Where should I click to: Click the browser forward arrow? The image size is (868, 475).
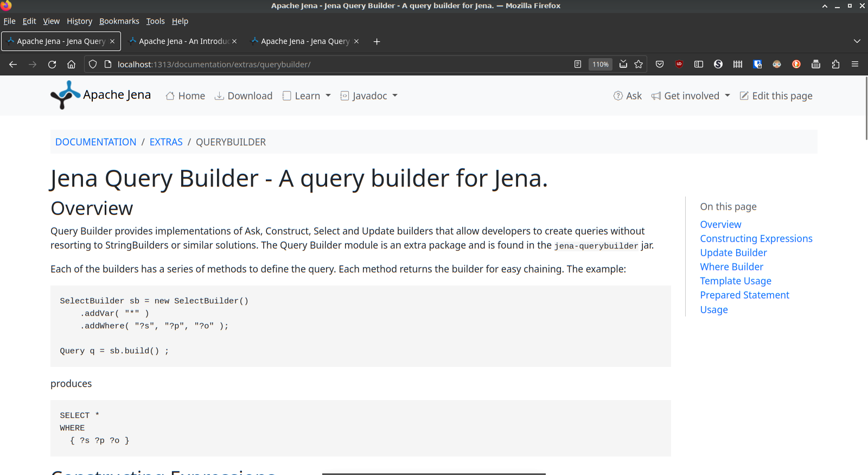click(x=33, y=64)
